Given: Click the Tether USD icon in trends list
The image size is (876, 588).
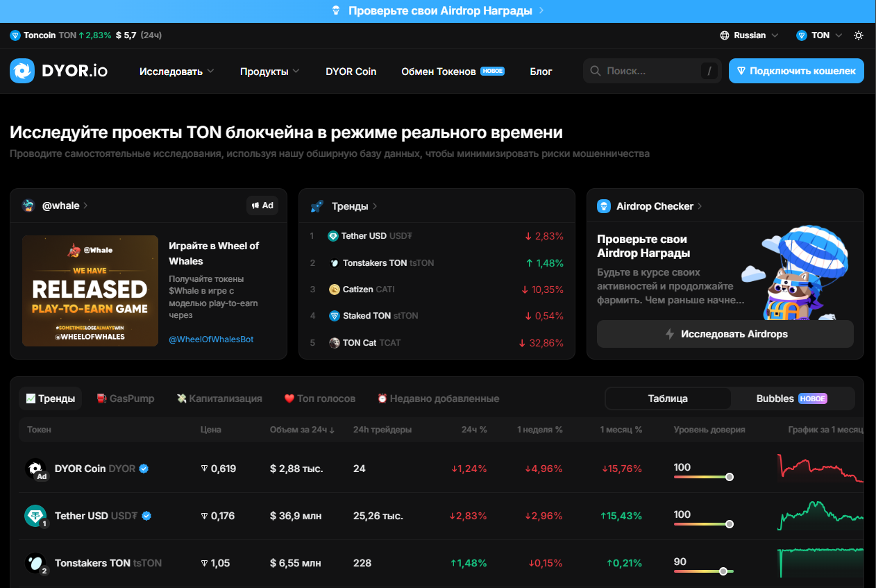Looking at the screenshot, I should coord(333,236).
